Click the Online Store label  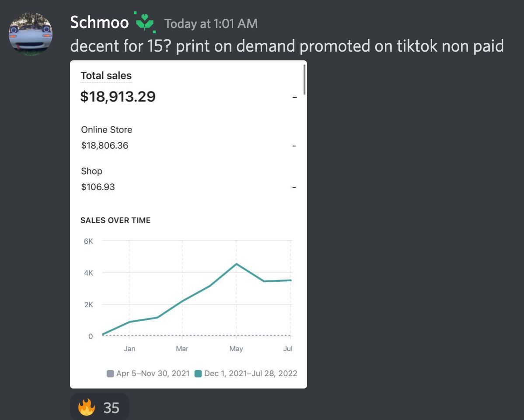click(x=106, y=129)
